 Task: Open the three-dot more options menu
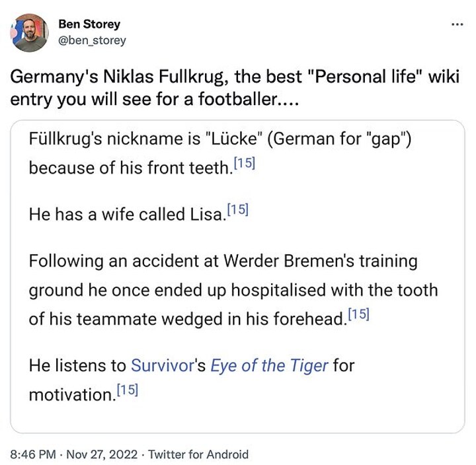(x=456, y=24)
